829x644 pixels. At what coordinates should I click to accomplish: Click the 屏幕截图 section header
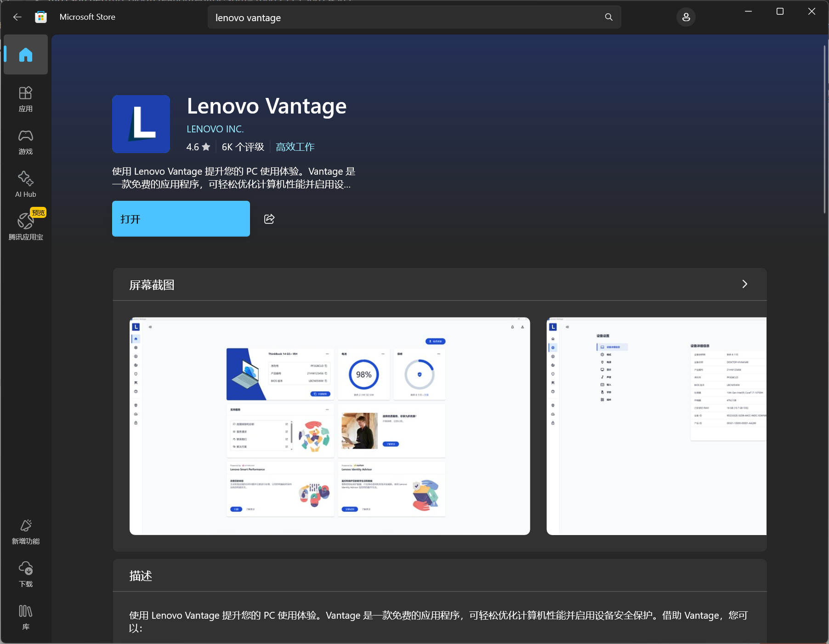coord(152,285)
